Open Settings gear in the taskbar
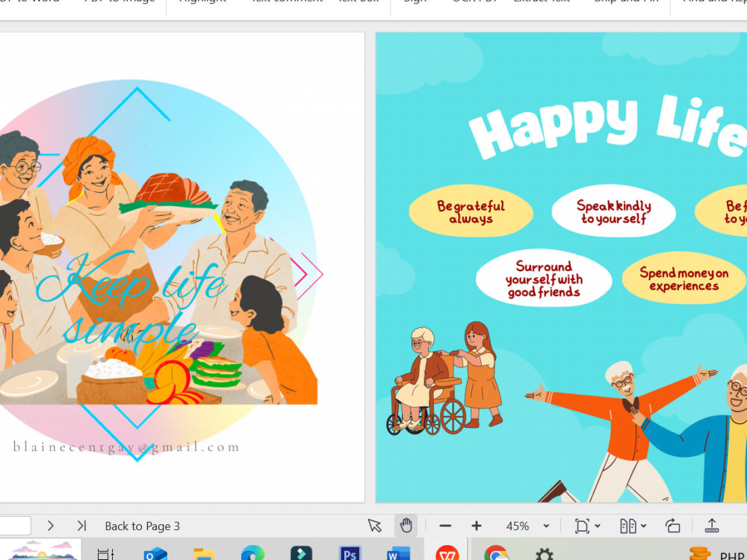Image resolution: width=747 pixels, height=560 pixels. coord(544,554)
